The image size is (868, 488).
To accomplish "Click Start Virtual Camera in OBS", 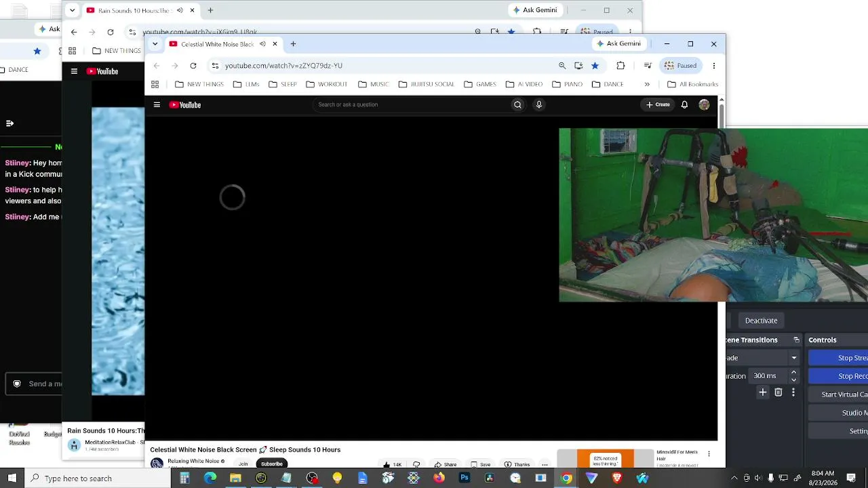I will coord(838,394).
